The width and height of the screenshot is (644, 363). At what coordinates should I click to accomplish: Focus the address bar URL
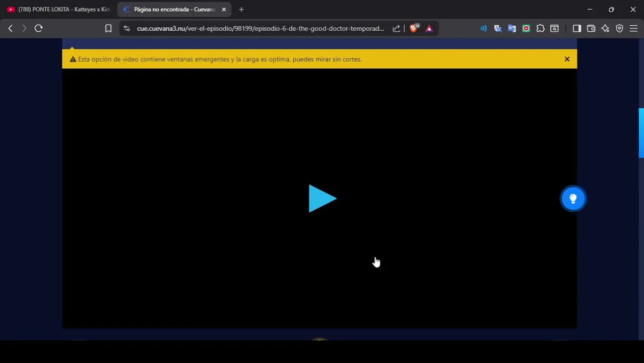[260, 29]
